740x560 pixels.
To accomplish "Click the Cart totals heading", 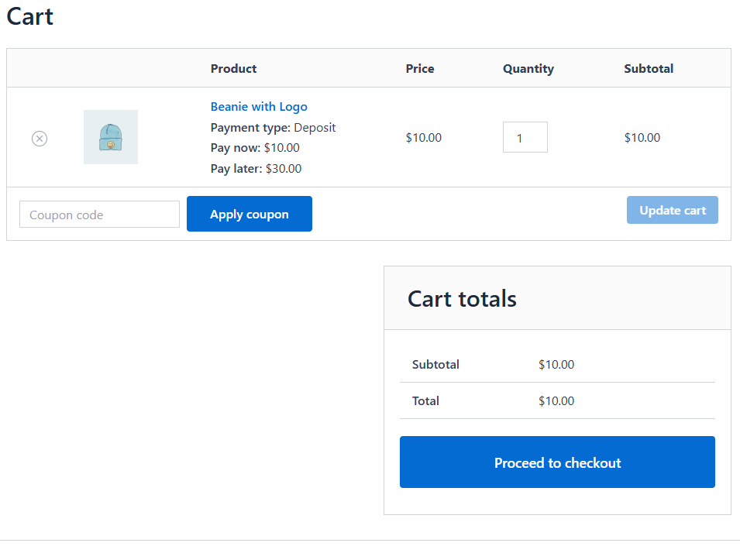I will [462, 298].
